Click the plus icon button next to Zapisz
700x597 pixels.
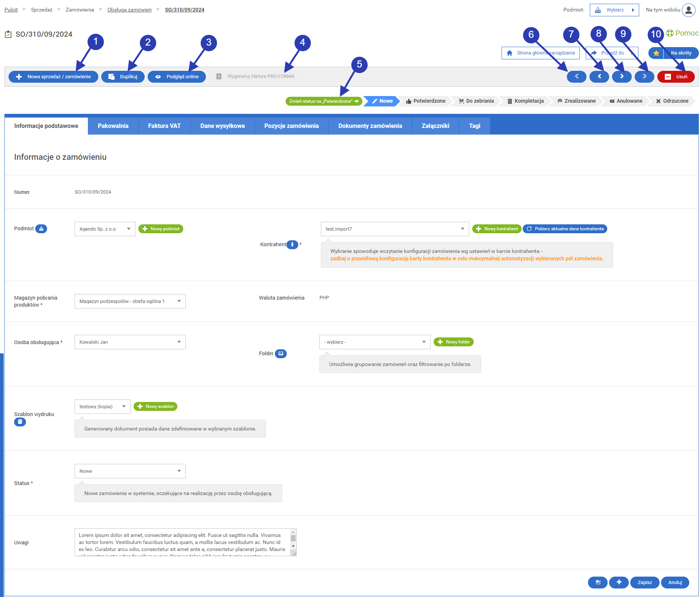point(619,582)
